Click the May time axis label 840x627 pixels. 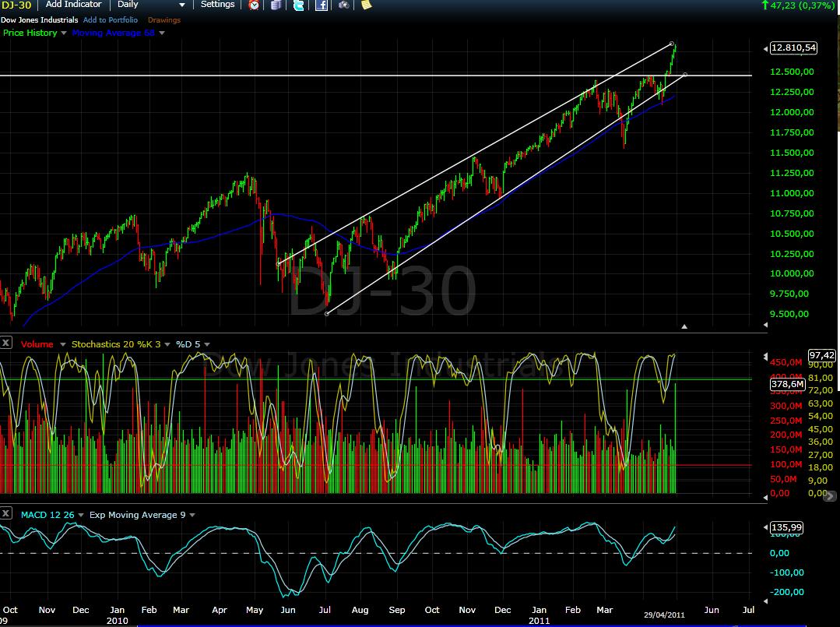coord(255,610)
